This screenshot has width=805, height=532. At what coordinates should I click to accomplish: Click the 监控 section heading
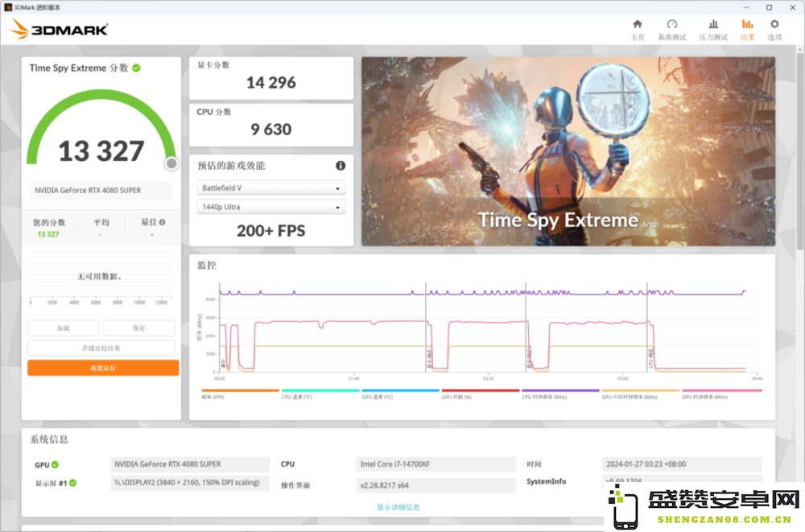207,266
